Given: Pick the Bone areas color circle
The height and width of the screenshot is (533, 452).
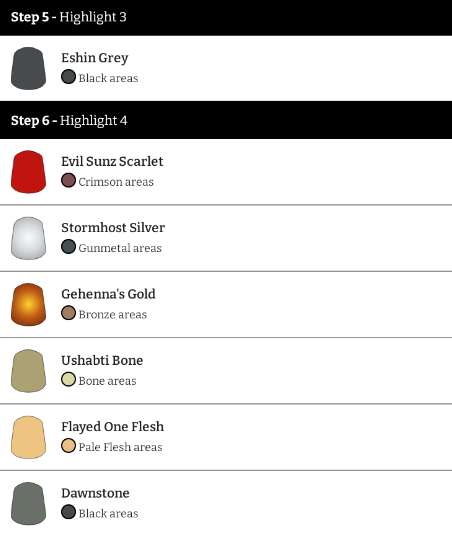Looking at the screenshot, I should tap(68, 379).
